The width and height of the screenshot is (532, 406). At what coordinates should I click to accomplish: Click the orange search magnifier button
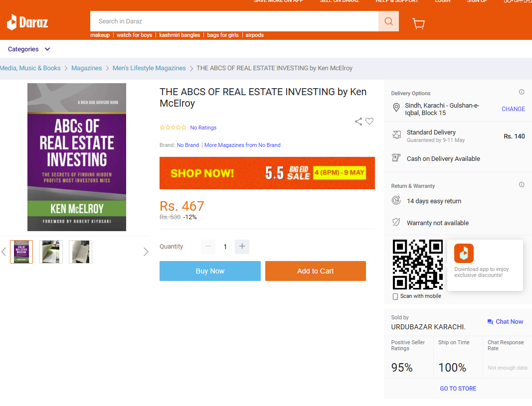(388, 21)
